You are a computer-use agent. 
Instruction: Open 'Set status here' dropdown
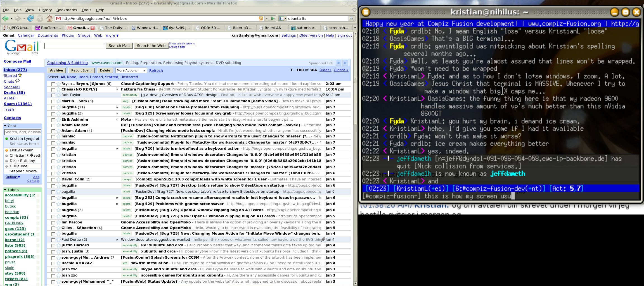coord(38,144)
